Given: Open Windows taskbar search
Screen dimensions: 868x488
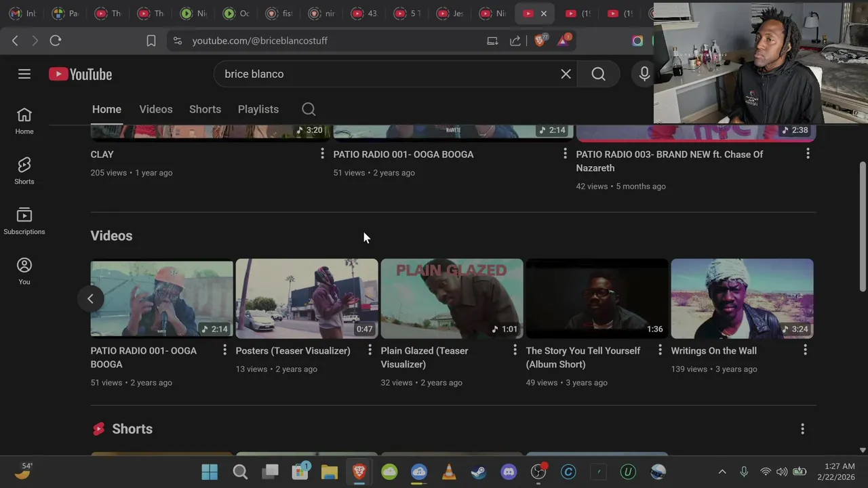Looking at the screenshot, I should [240, 472].
